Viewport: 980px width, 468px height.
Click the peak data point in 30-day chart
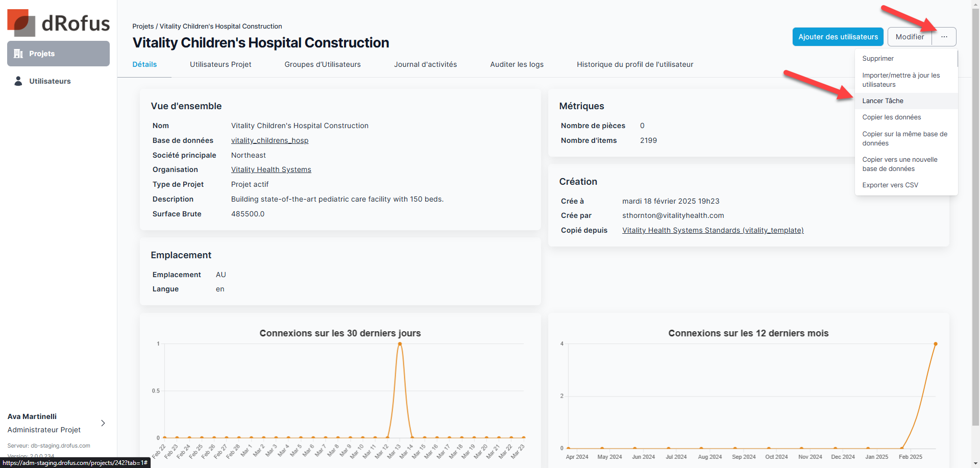(400, 344)
